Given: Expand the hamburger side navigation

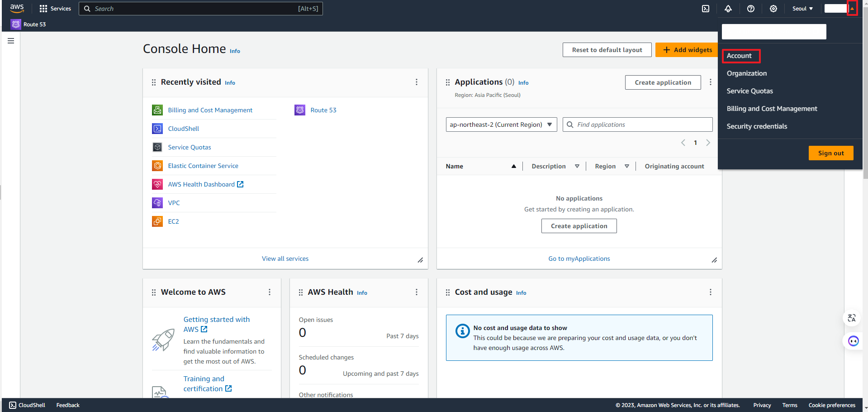Looking at the screenshot, I should coord(11,41).
